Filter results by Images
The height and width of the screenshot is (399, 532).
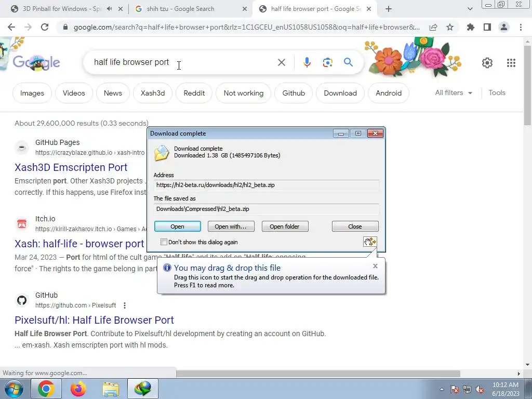coord(32,93)
